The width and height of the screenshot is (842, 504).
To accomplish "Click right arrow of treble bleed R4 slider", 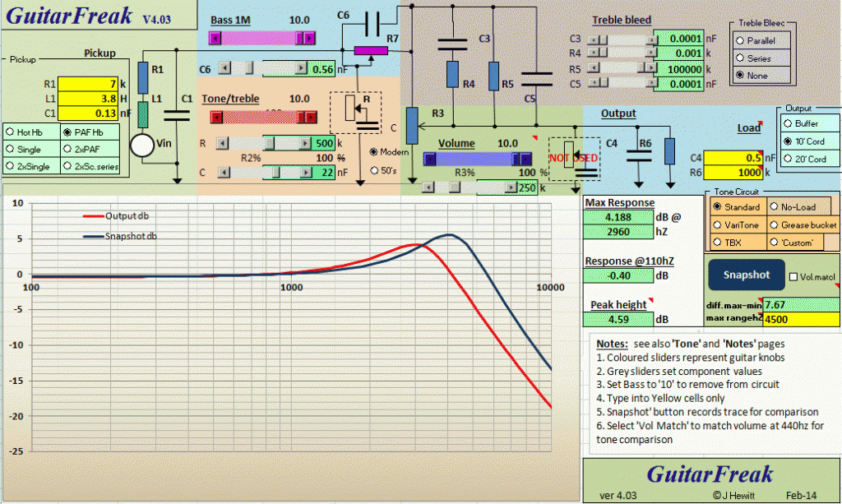I will 651,53.
